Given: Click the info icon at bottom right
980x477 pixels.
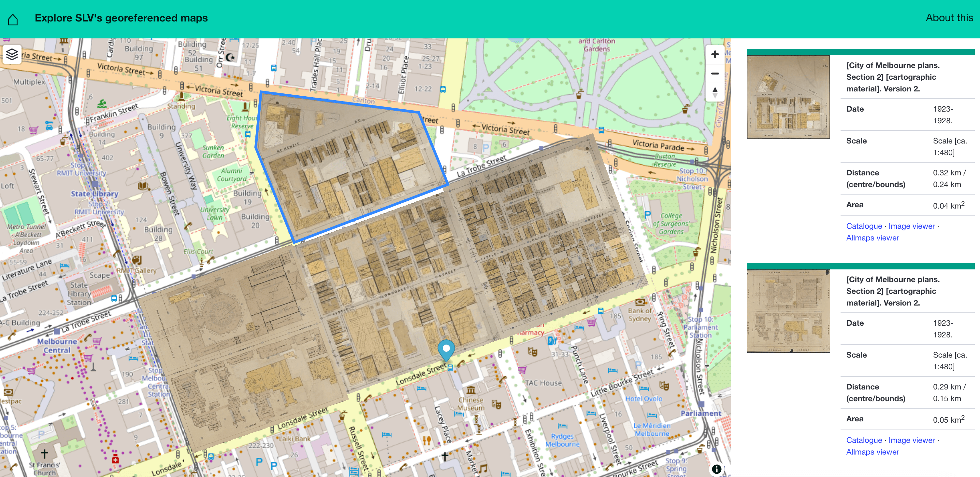Looking at the screenshot, I should [717, 469].
